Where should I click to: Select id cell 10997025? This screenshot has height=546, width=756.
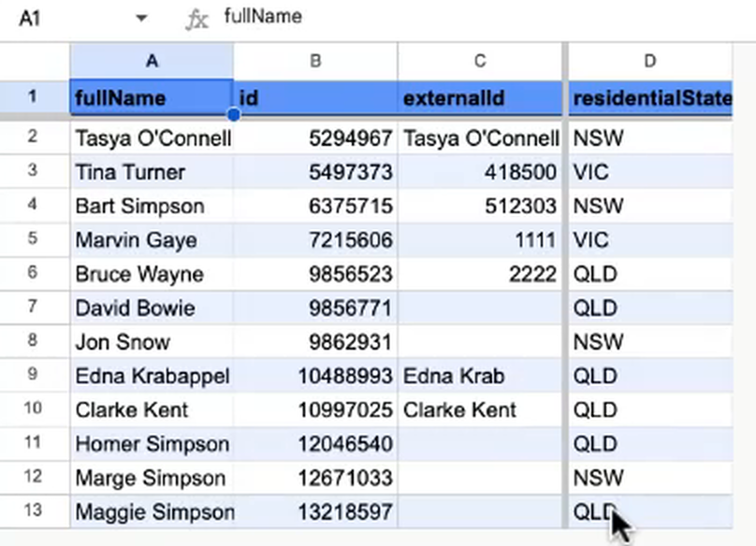pos(316,410)
